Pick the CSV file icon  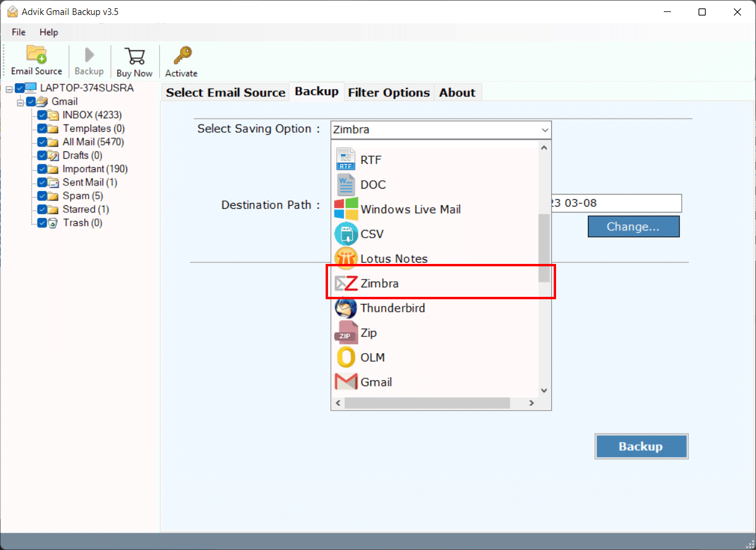[x=346, y=234]
